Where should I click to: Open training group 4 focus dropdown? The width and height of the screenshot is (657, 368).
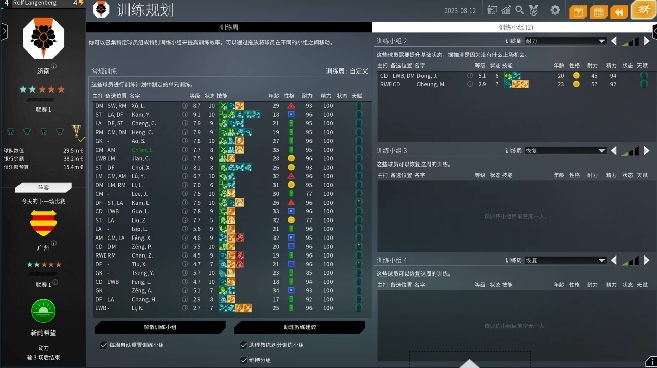point(565,260)
